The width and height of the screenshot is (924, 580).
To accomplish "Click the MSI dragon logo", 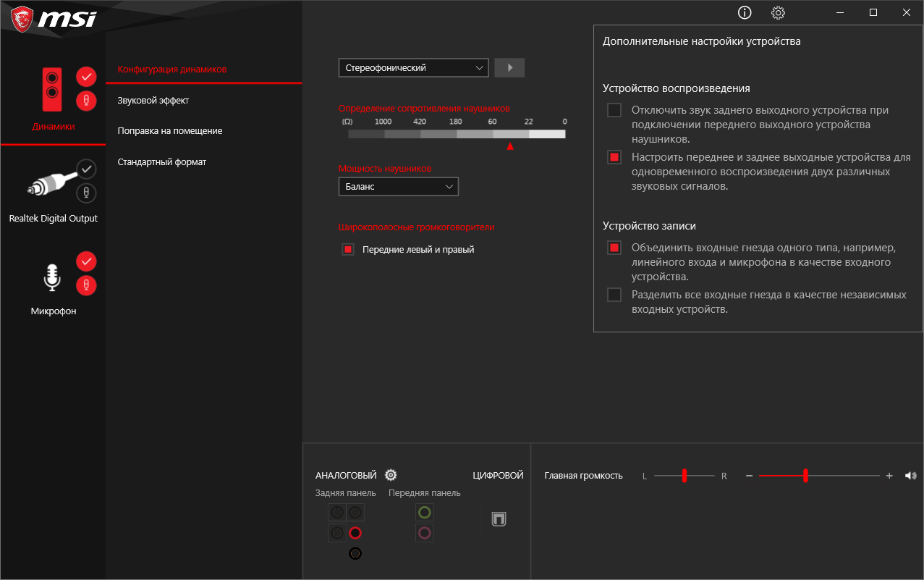I will pos(21,18).
